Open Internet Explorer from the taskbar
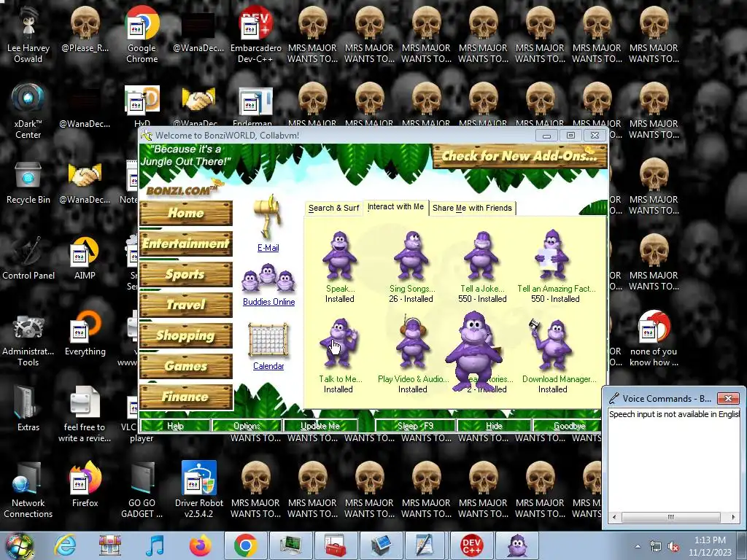 [x=65, y=545]
